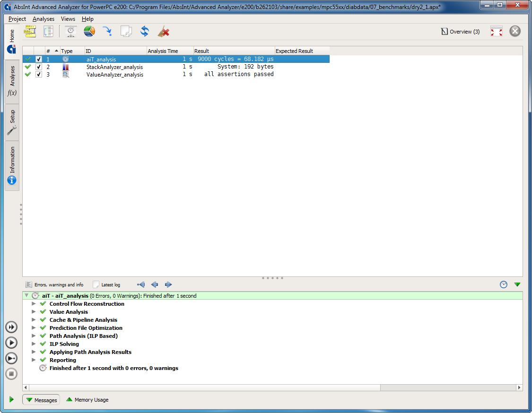Go to previous message blue arrow
The width and height of the screenshot is (532, 413).
(x=155, y=284)
